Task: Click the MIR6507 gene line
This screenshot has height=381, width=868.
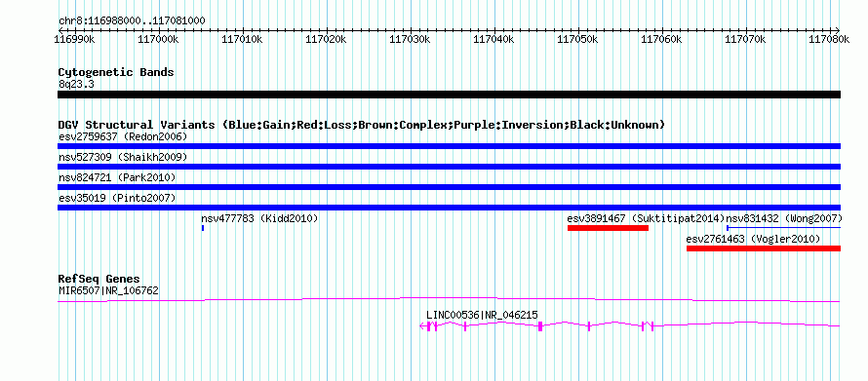Action: 449,300
